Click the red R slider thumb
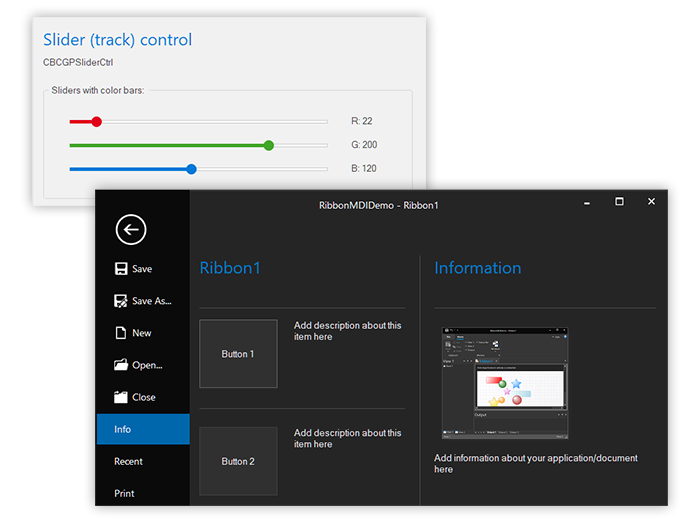The width and height of the screenshot is (700, 531). (97, 122)
